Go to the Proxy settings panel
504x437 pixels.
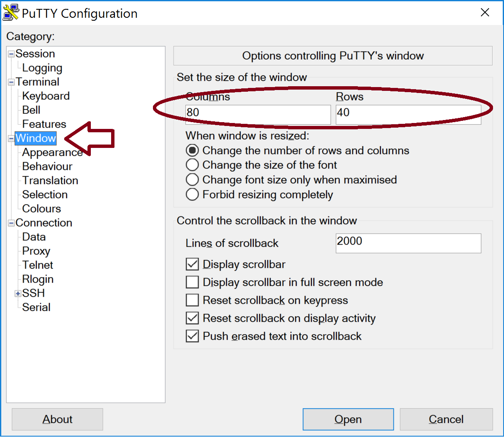36,251
